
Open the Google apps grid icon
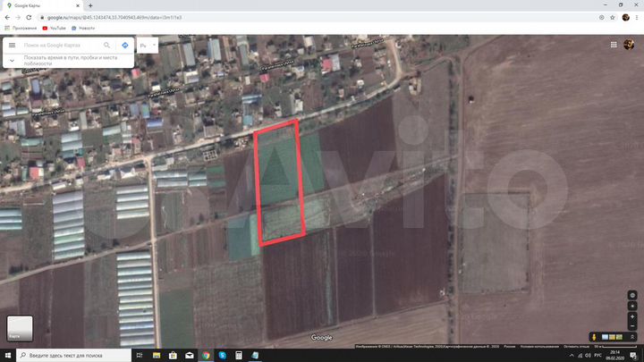point(614,45)
